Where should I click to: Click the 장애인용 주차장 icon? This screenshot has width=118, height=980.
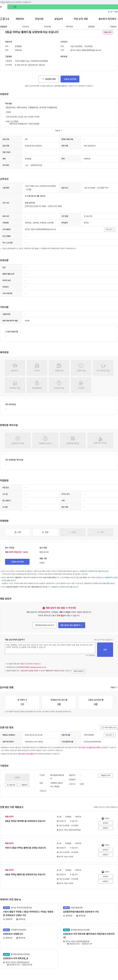pos(18,441)
